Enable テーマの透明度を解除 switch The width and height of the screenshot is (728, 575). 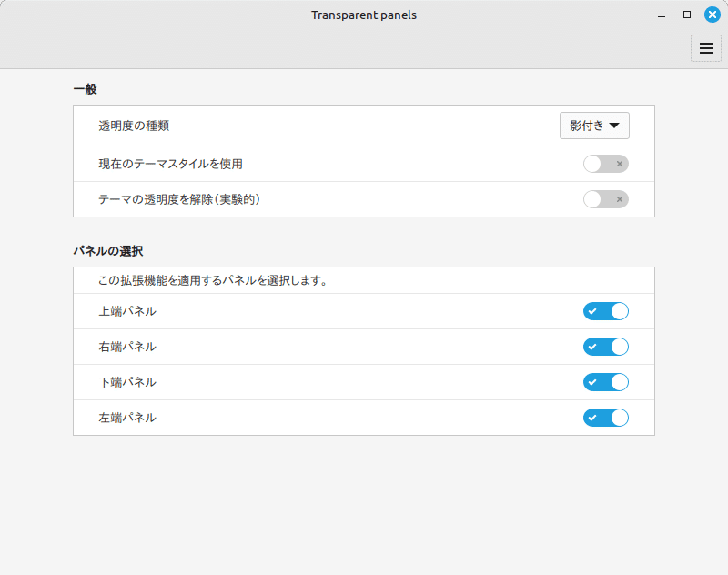click(x=605, y=199)
